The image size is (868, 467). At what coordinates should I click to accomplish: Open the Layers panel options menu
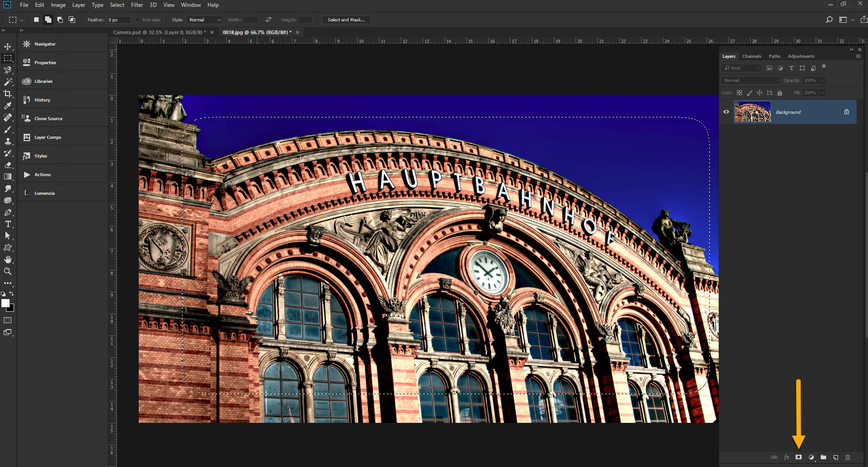pos(858,56)
